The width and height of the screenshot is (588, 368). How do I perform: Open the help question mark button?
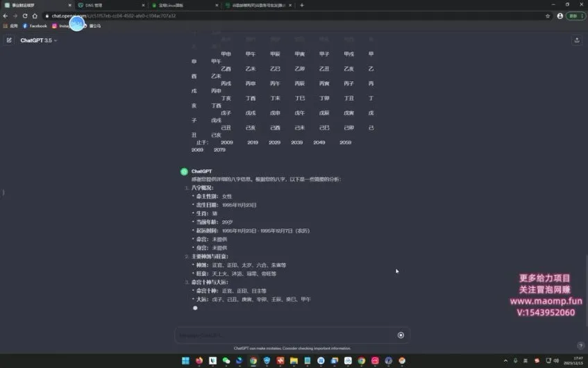point(580,345)
